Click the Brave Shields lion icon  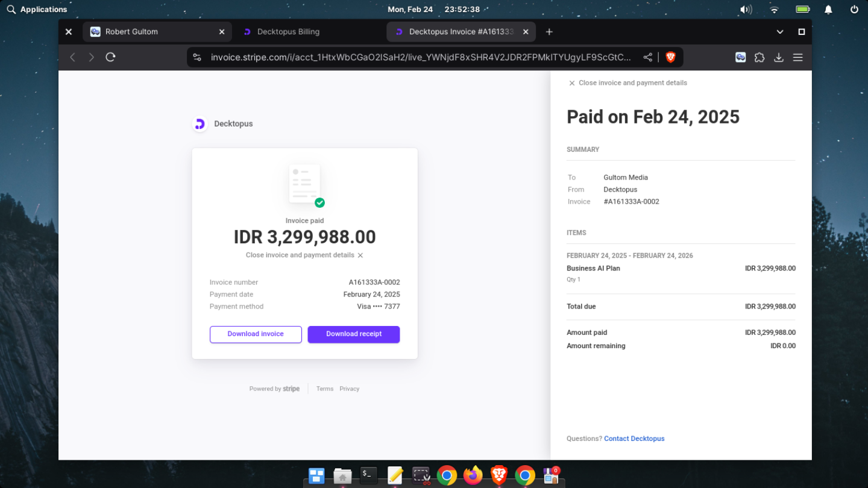click(670, 57)
